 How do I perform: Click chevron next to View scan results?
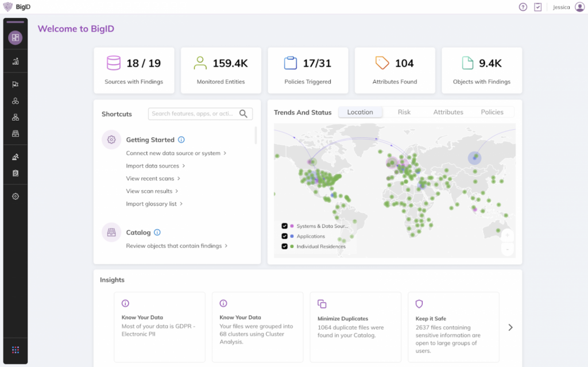coord(177,191)
